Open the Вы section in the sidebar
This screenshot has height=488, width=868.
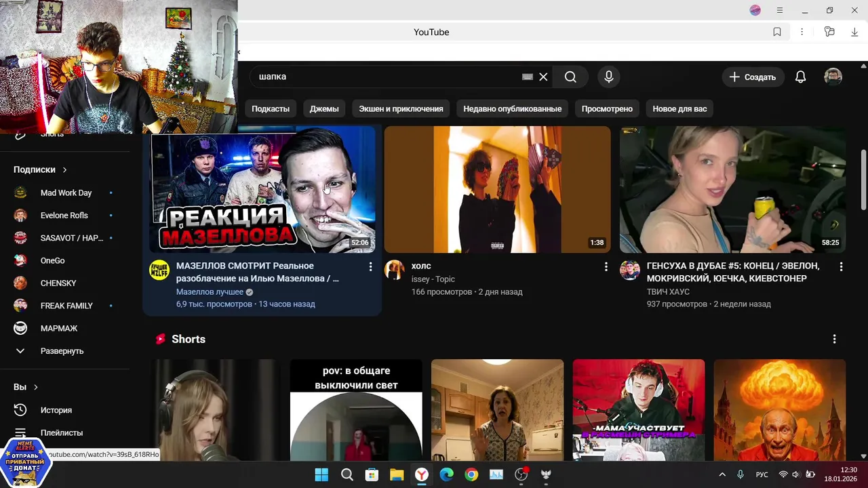(x=26, y=387)
